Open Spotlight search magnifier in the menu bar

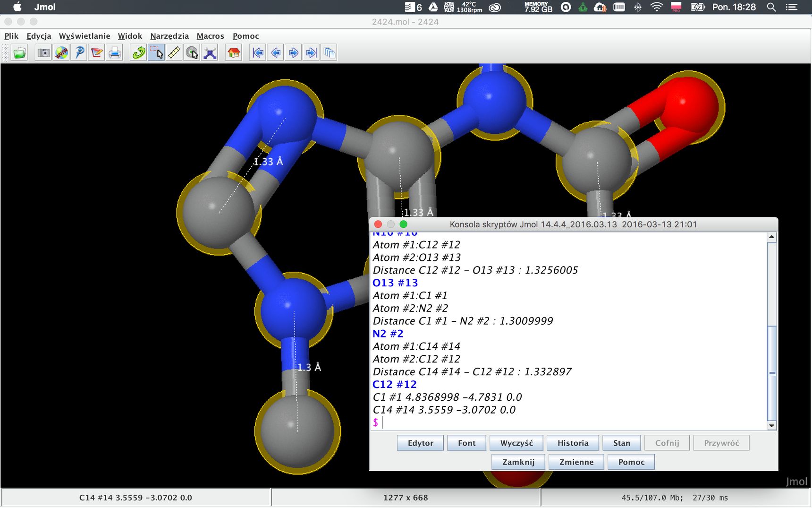coord(771,7)
